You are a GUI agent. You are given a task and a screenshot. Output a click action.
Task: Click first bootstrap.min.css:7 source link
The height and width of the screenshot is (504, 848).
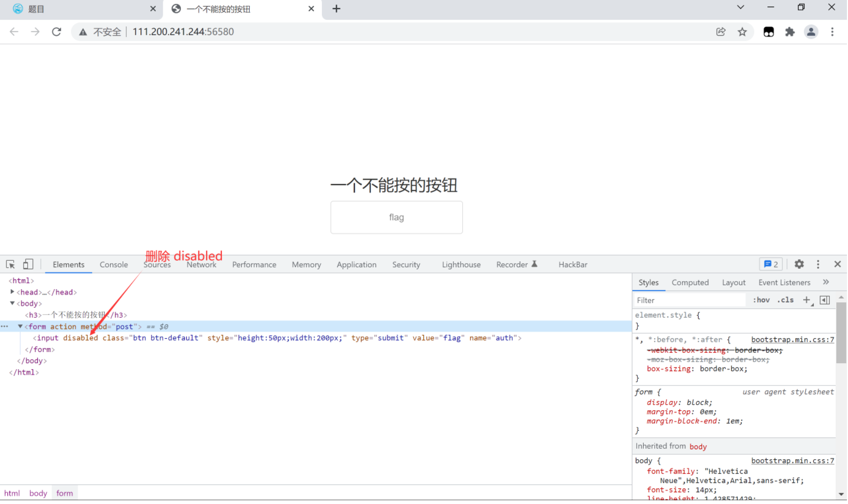click(792, 340)
